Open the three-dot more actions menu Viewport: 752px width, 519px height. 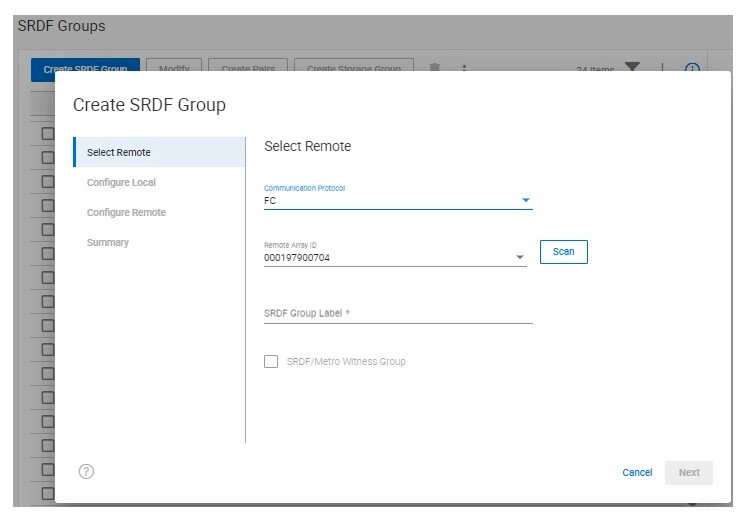click(x=464, y=68)
